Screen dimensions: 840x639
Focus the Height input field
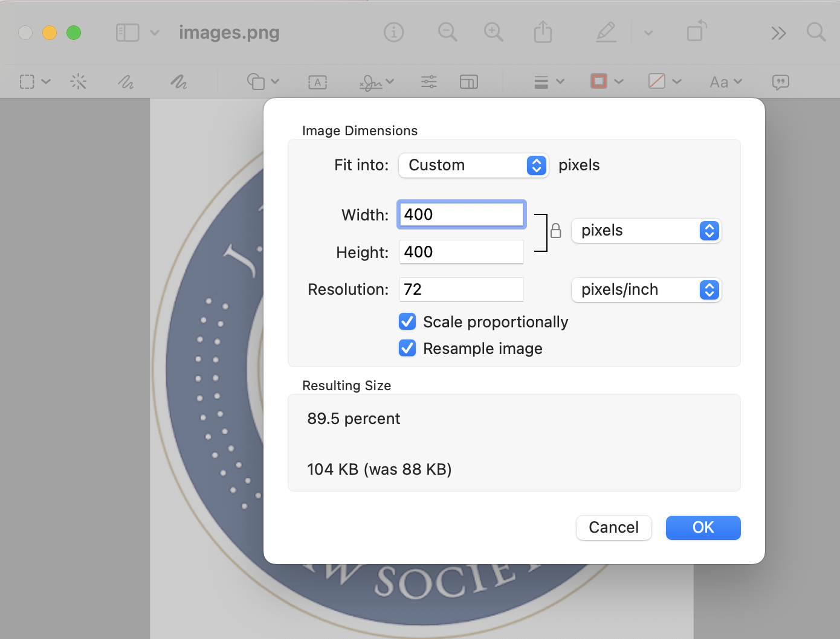click(x=461, y=252)
